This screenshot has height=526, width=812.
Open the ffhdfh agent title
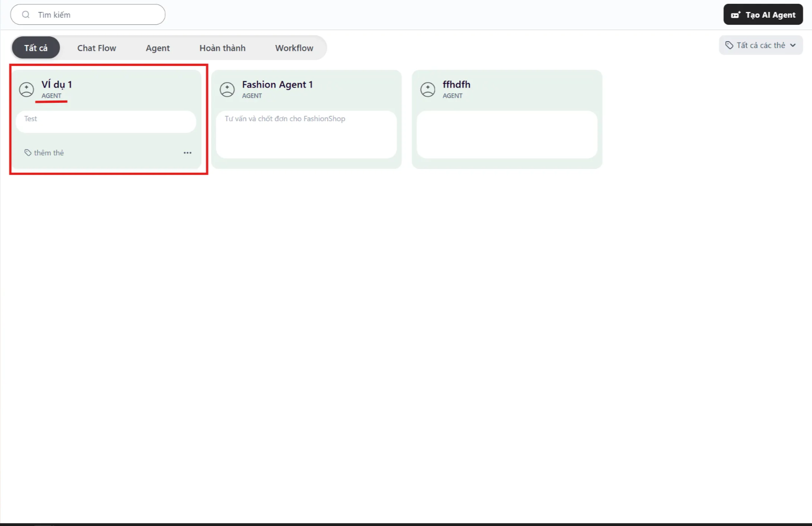[456, 85]
